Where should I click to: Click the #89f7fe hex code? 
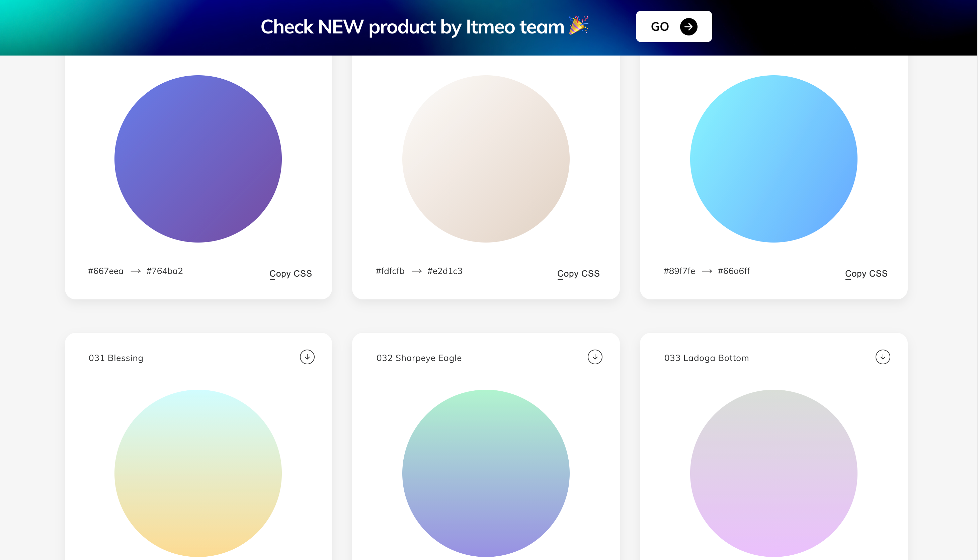(x=679, y=271)
